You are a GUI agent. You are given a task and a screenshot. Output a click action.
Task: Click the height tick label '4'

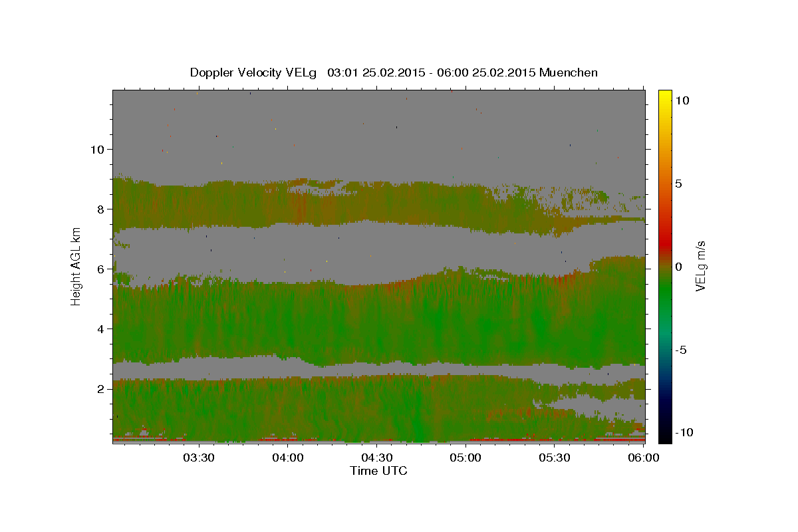click(100, 329)
